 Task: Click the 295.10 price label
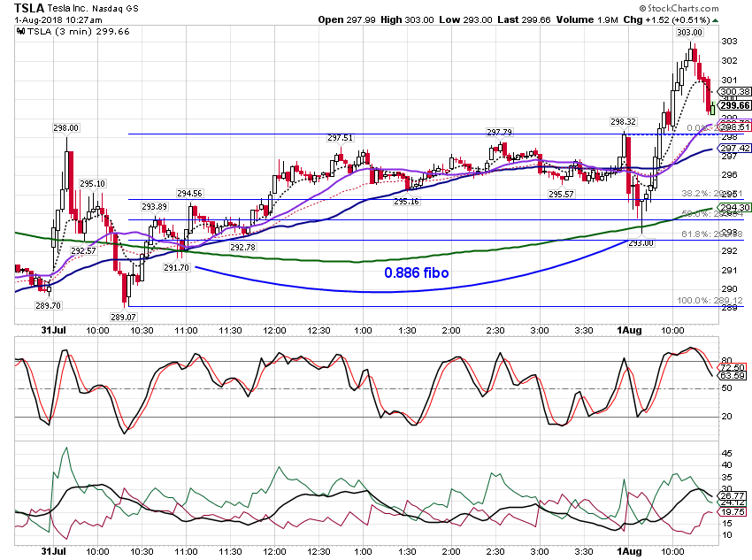(x=92, y=184)
